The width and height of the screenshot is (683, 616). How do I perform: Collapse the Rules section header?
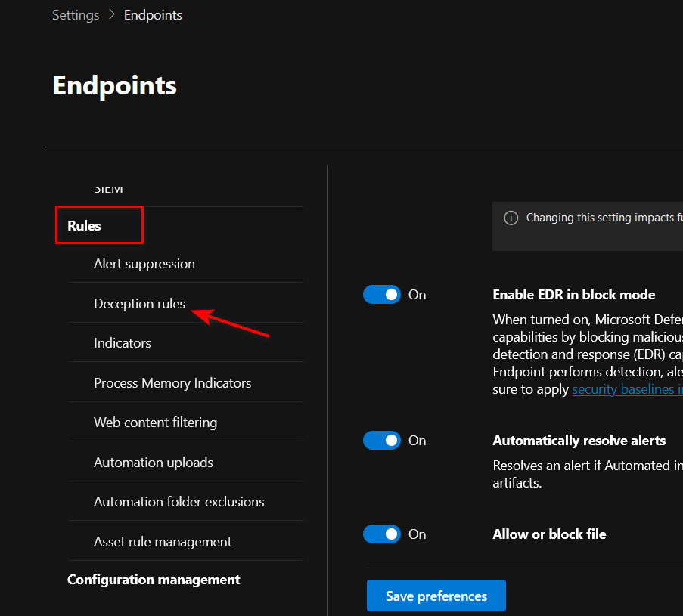(85, 226)
